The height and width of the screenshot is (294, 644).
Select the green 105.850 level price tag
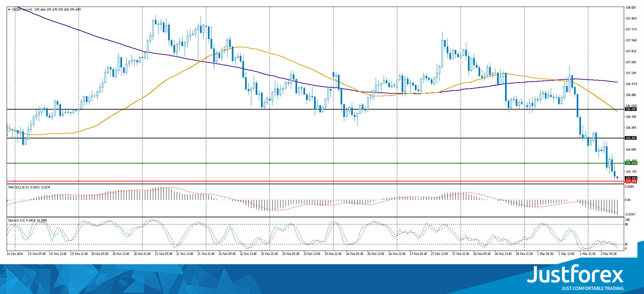point(631,163)
